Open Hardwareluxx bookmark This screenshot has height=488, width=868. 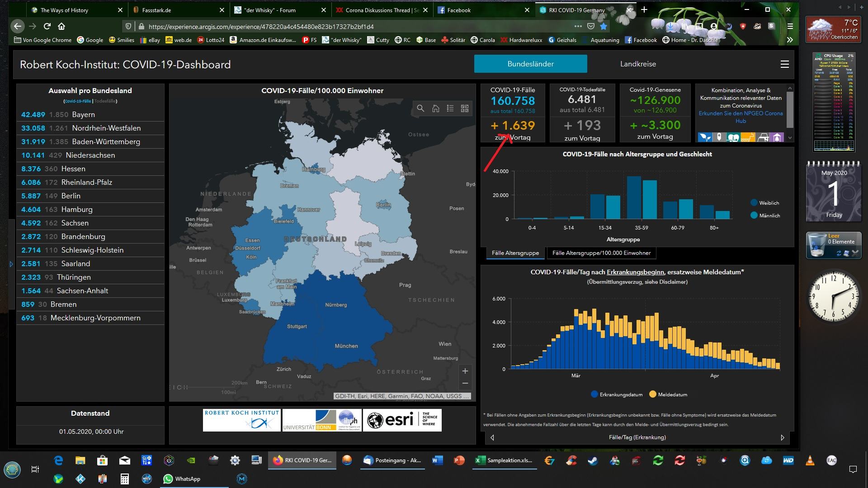coord(521,40)
